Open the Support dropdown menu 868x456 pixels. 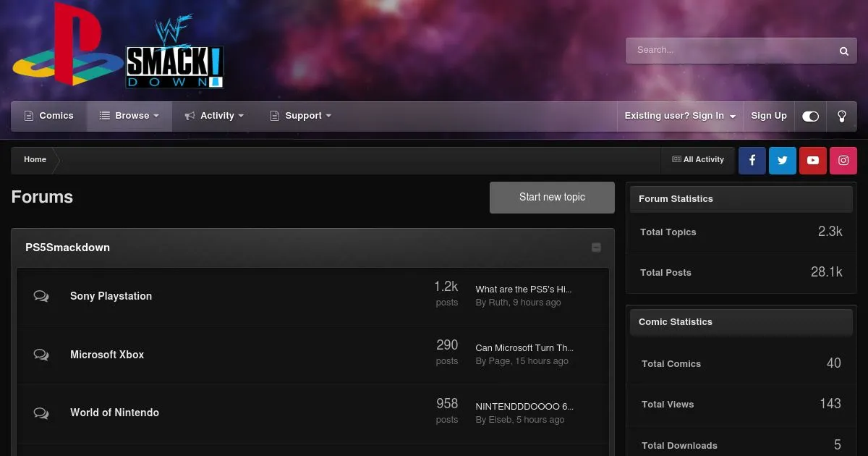point(300,116)
